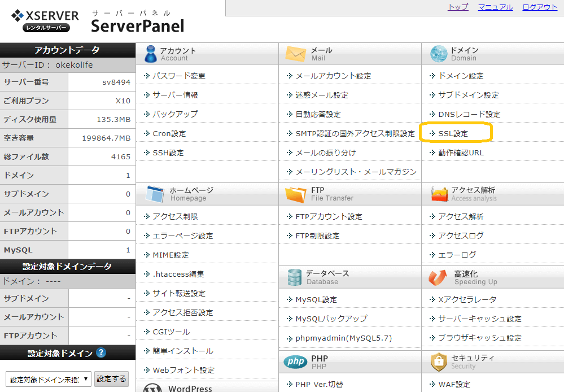
Task: Open MySQL設定
Action: 316,299
